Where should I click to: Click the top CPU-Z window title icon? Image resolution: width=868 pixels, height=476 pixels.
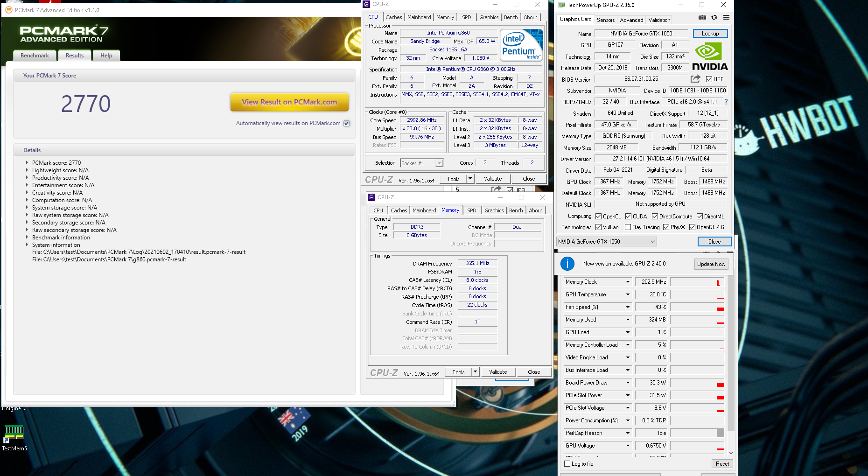(367, 4)
